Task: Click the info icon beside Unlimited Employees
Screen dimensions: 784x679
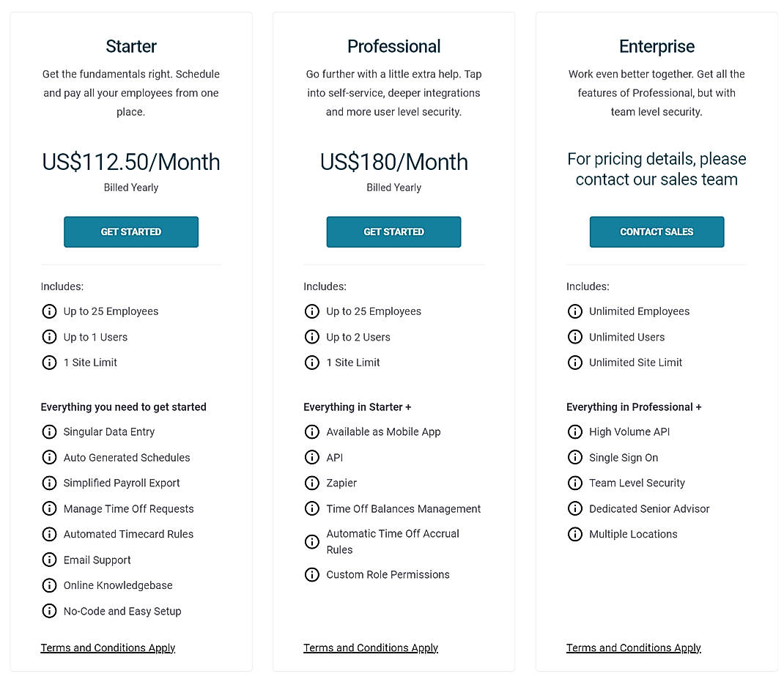Action: [x=575, y=311]
